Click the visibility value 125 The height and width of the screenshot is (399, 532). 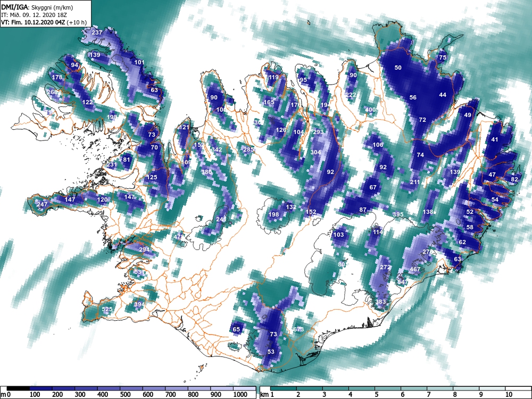click(152, 177)
